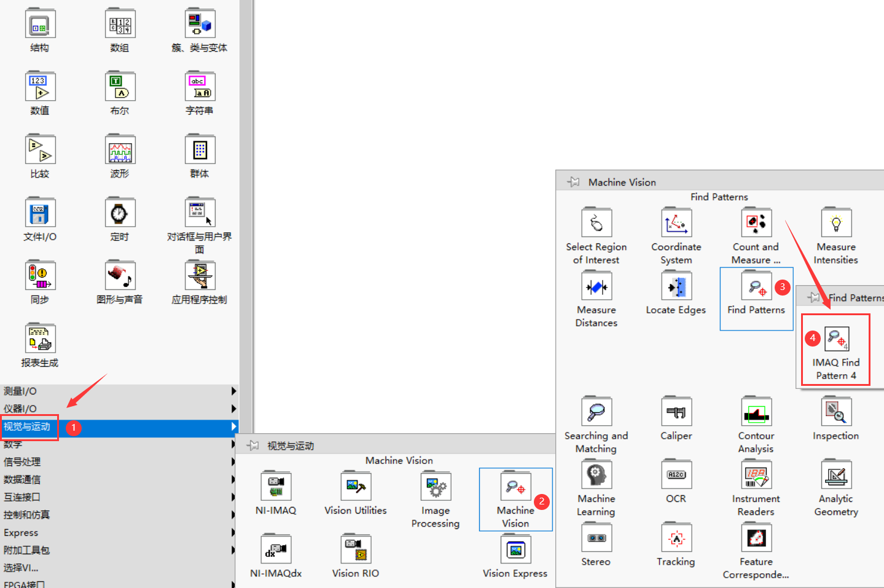Open the Tracking palette icon

tap(676, 538)
